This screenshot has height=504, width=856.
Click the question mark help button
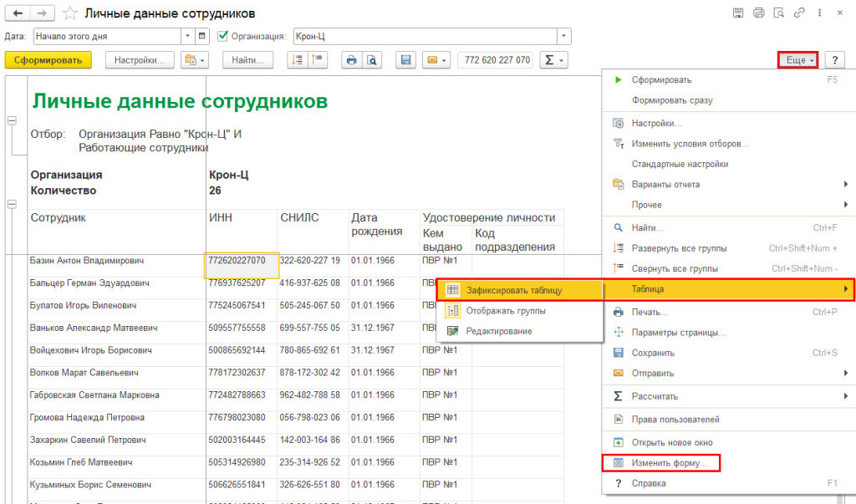click(x=835, y=60)
